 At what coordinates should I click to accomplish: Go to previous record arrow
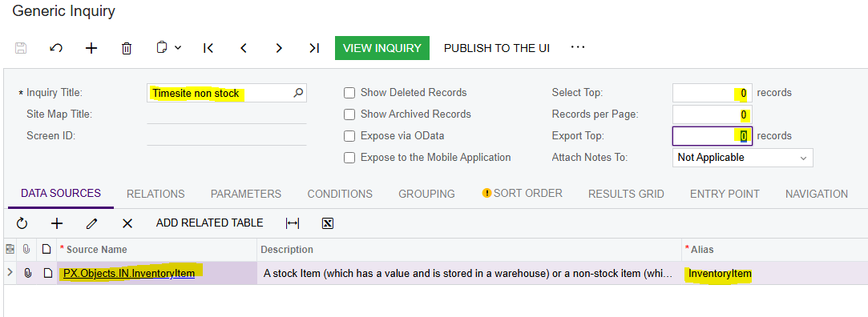(x=244, y=48)
